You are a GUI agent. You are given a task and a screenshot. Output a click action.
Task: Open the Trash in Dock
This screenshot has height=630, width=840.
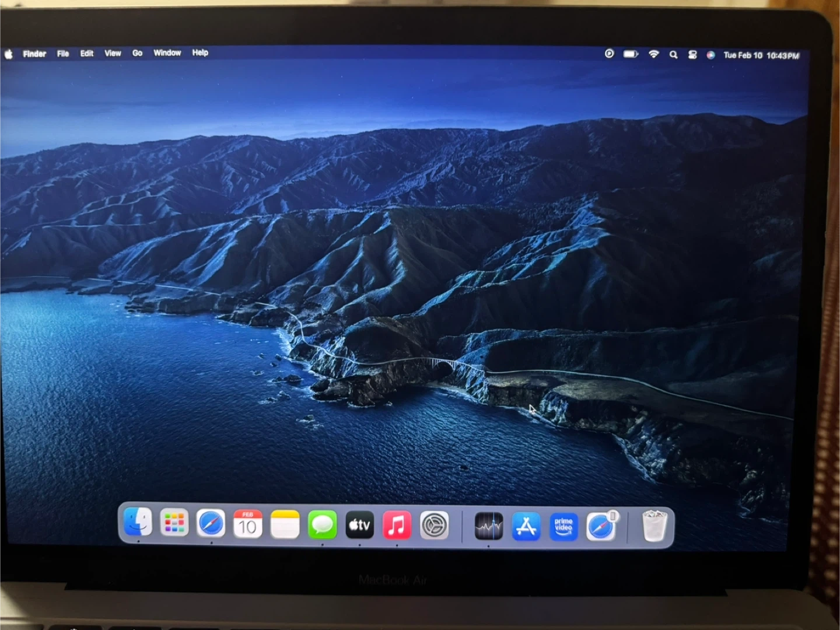tap(654, 527)
